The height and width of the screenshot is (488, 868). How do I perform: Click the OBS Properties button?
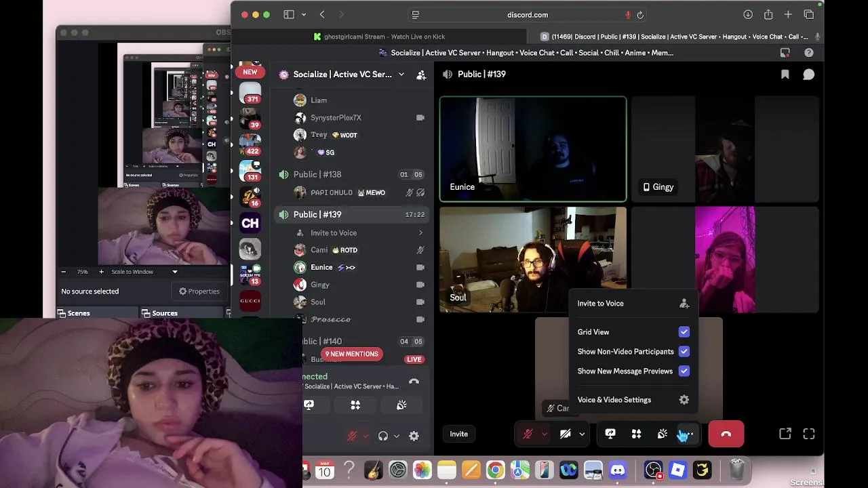click(x=199, y=291)
